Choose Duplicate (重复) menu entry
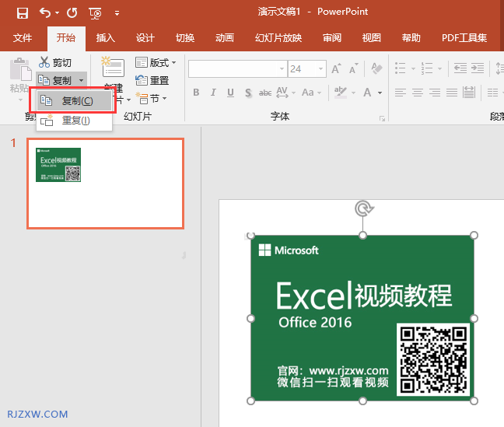This screenshot has height=427, width=504. coord(75,121)
